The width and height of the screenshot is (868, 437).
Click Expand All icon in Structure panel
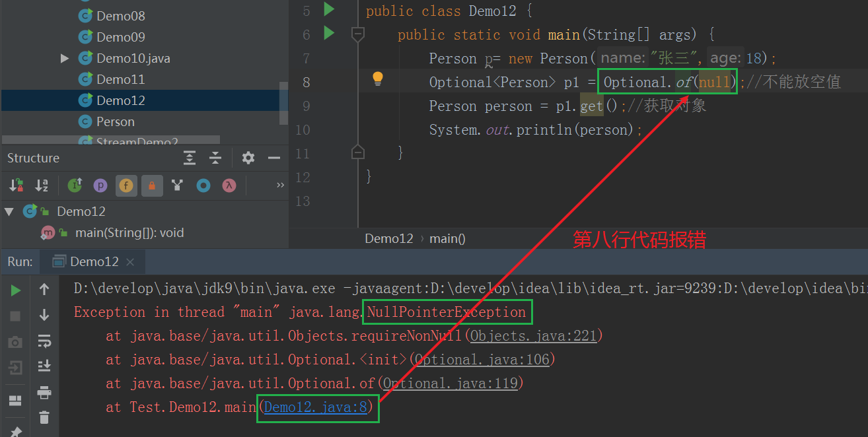coord(190,158)
